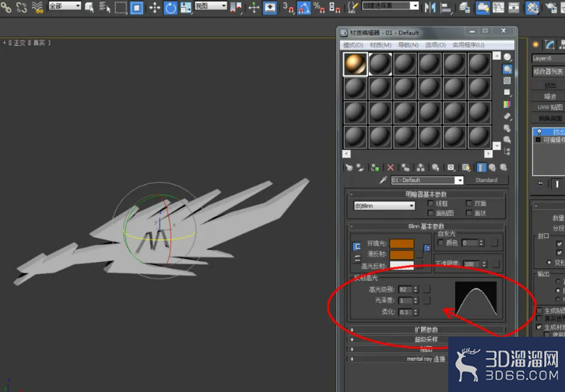Click the 漫反射 orange color swatch
The height and width of the screenshot is (392, 565).
(402, 255)
